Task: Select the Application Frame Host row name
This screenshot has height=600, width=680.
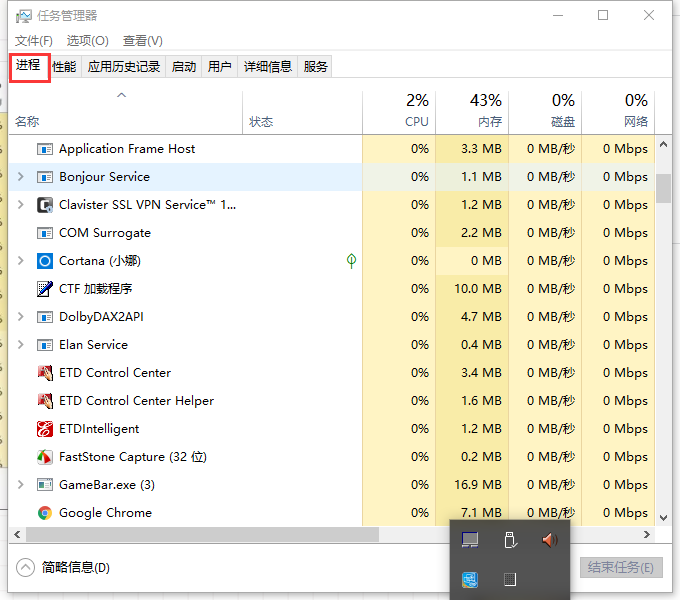Action: [127, 149]
